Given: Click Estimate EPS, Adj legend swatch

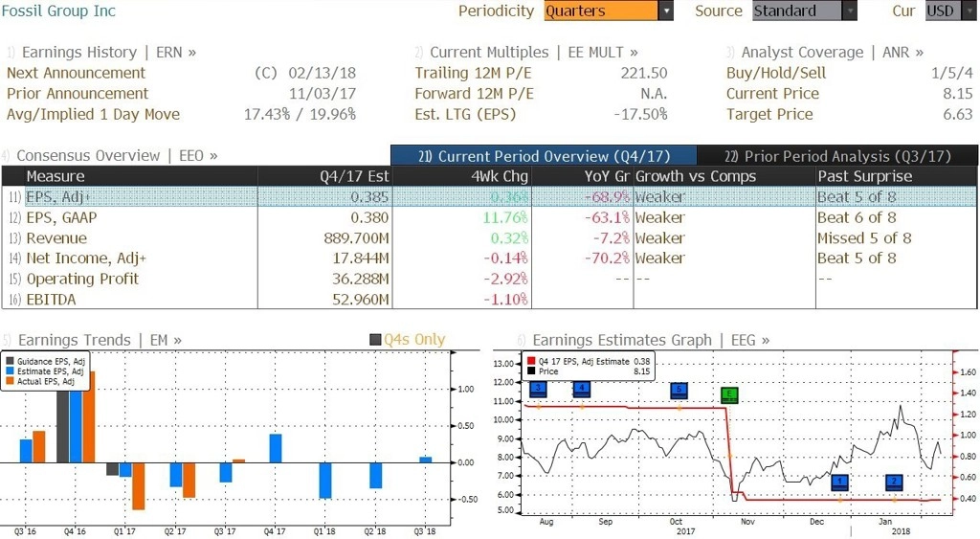Looking at the screenshot, I should click(10, 371).
